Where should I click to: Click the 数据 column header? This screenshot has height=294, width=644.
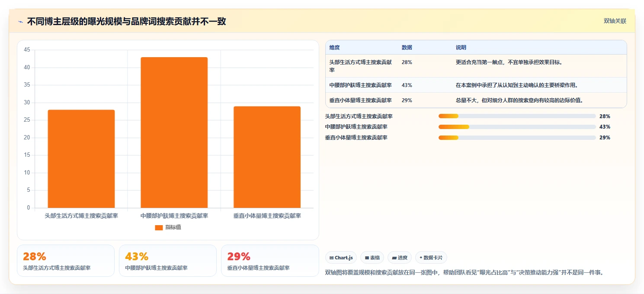coord(407,48)
